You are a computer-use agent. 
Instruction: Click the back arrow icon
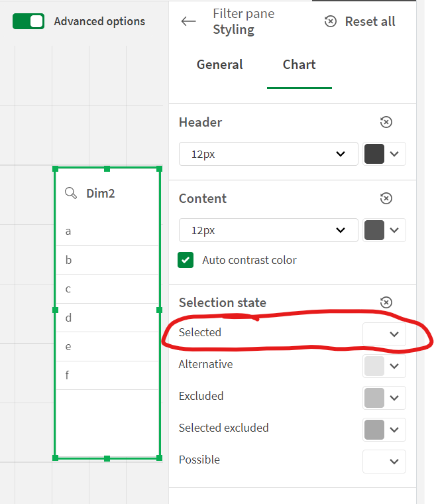click(189, 21)
